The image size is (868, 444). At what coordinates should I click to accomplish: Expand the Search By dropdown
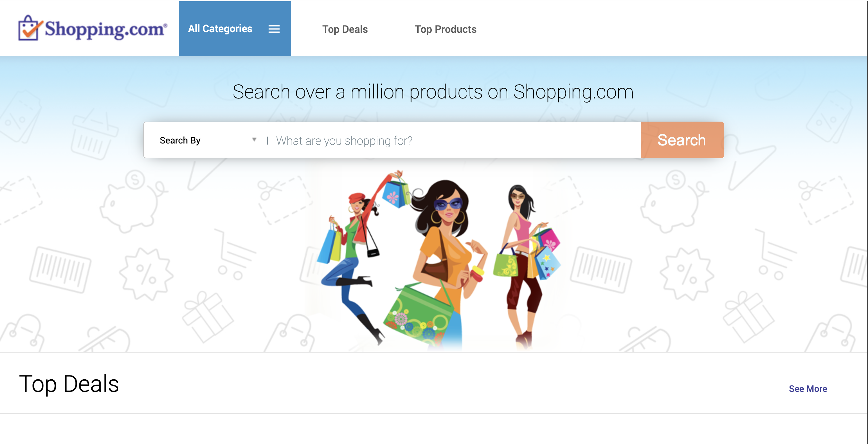click(207, 140)
